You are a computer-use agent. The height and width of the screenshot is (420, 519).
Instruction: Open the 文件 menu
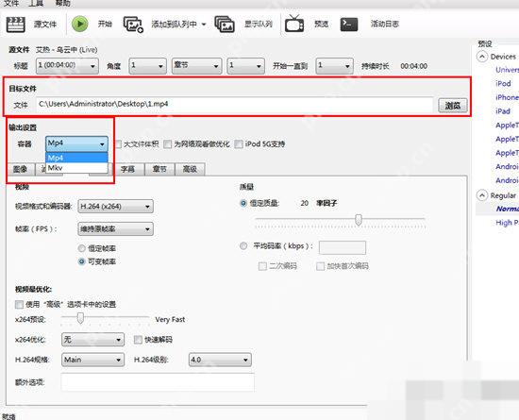[11, 4]
